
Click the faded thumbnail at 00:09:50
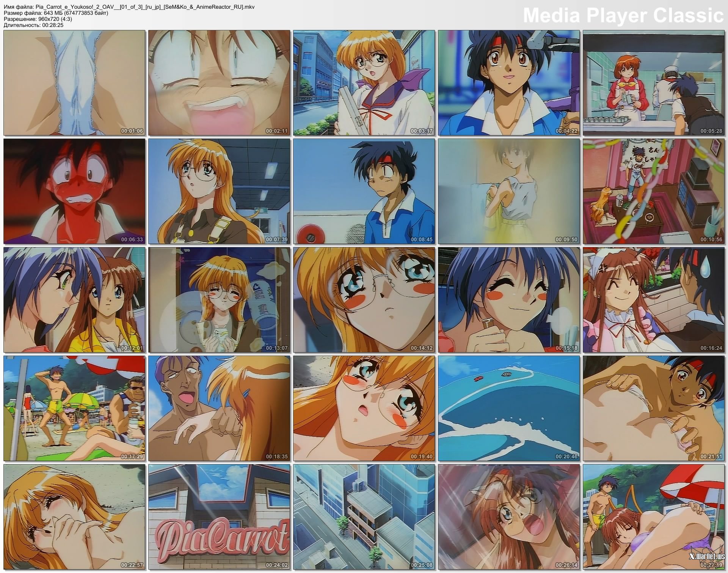pyautogui.click(x=509, y=191)
